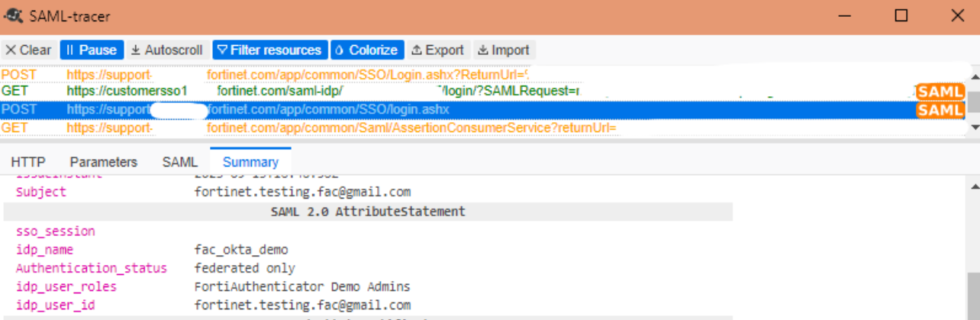Close the SAML-tracer window
This screenshot has width=980, height=320.
coord(957,15)
